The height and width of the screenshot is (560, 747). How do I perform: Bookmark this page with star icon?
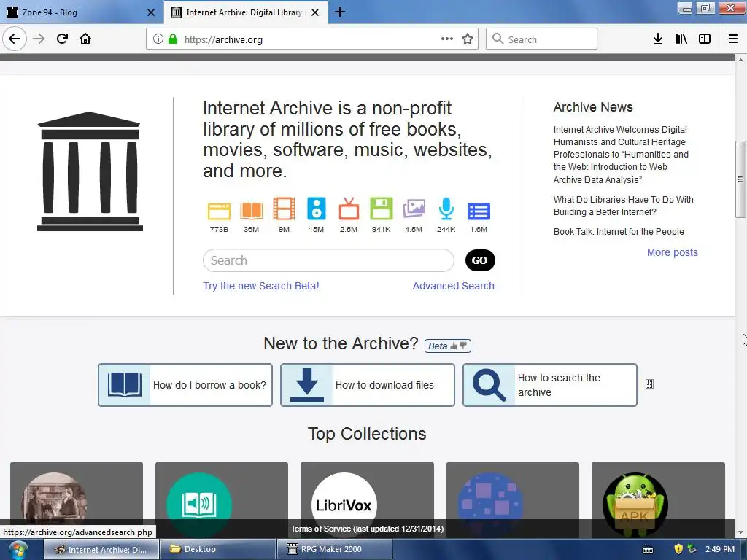point(468,39)
